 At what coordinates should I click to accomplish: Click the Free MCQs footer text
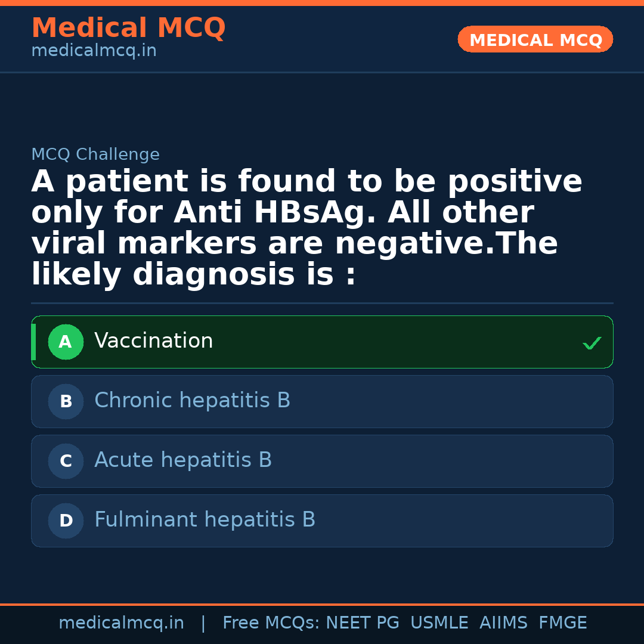(x=271, y=623)
